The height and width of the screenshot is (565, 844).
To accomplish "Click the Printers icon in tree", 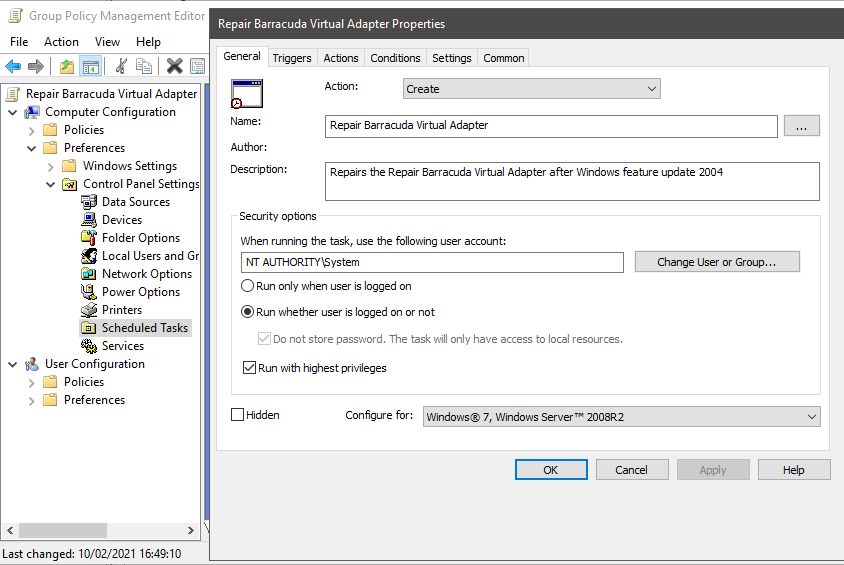I will (x=89, y=309).
